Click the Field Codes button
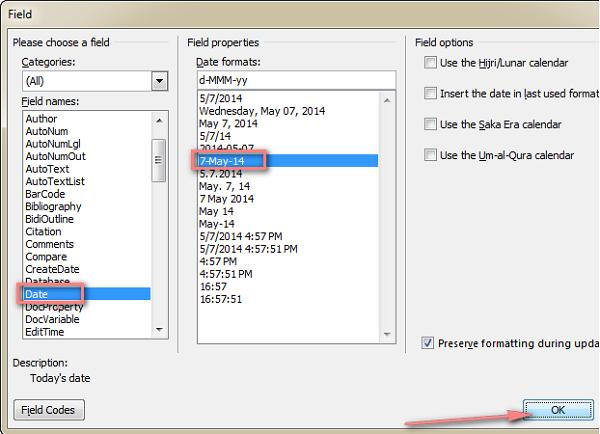The width and height of the screenshot is (600, 434). tap(49, 410)
